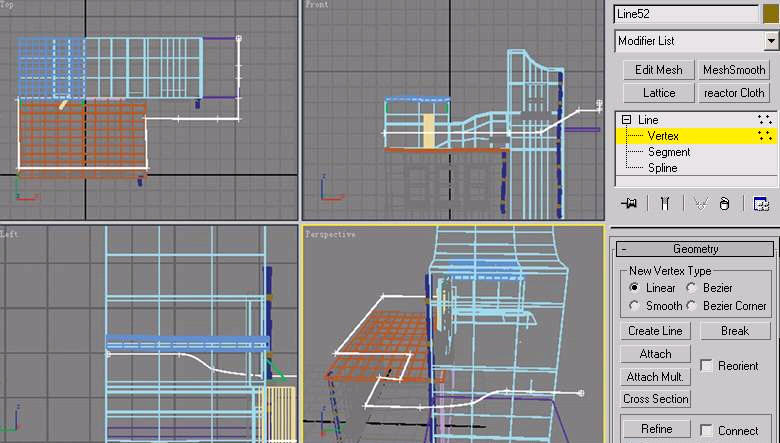Click Remove Modifier trash icon

(x=725, y=203)
